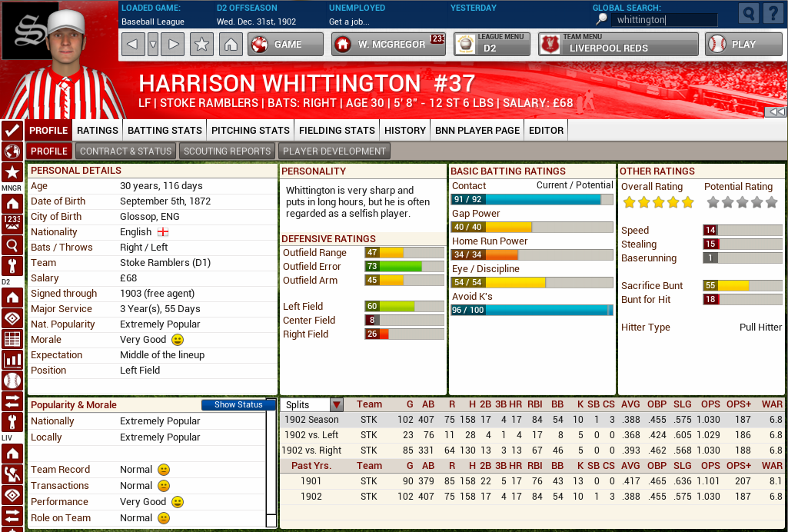Image resolution: width=788 pixels, height=532 pixels.
Task: Open the help question mark icon top right
Action: coord(773,13)
